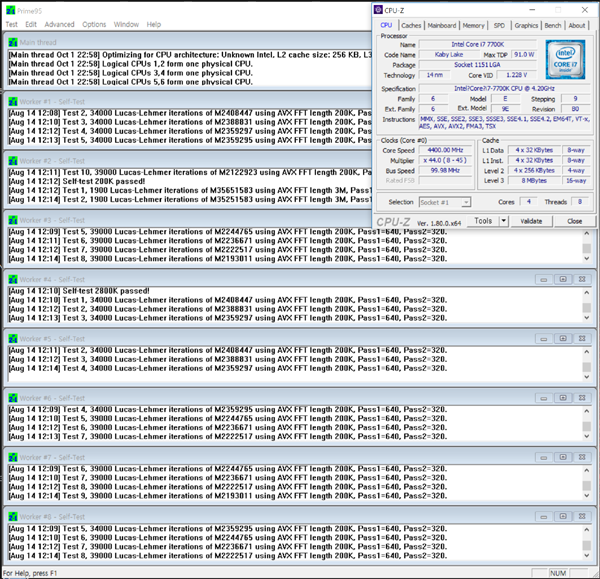Minimize the Worker #5 child window
This screenshot has width=600, height=579.
click(543, 339)
